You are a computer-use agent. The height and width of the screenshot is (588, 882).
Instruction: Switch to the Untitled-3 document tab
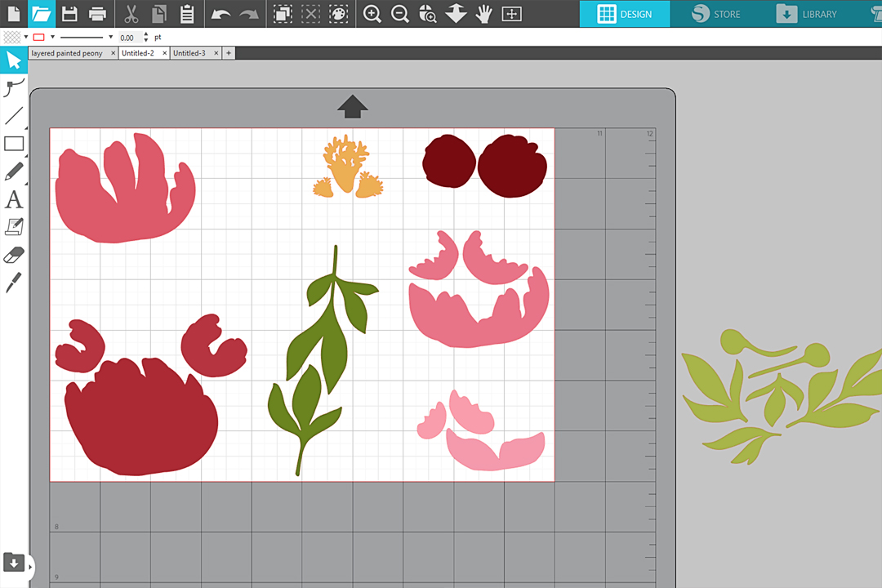(x=189, y=53)
